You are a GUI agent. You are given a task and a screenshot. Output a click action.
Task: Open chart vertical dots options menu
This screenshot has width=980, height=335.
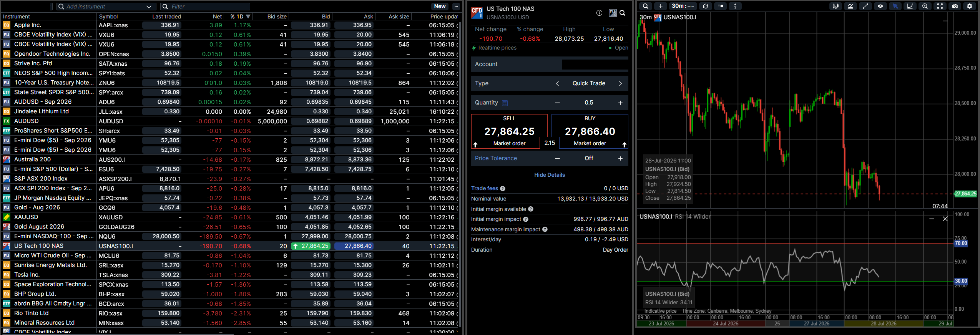tap(735, 6)
